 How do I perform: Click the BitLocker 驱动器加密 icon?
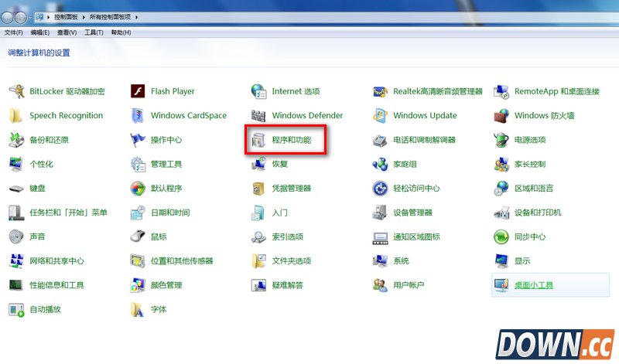16,91
